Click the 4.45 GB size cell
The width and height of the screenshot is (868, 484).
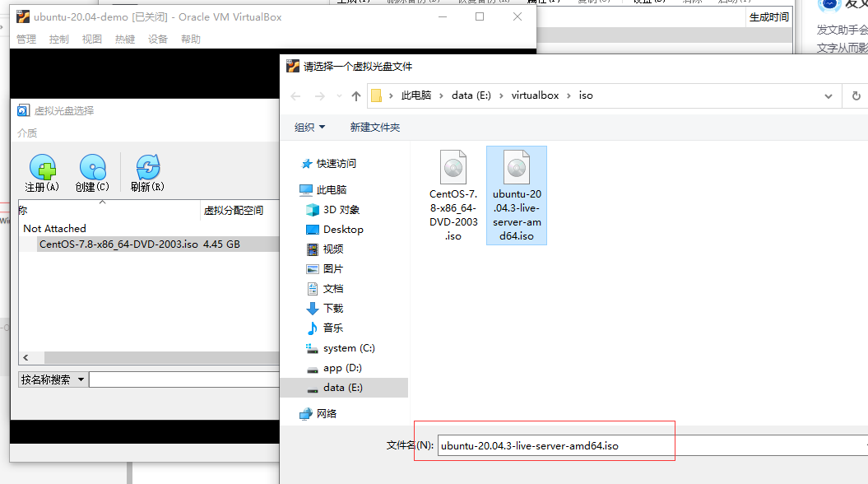(x=221, y=244)
